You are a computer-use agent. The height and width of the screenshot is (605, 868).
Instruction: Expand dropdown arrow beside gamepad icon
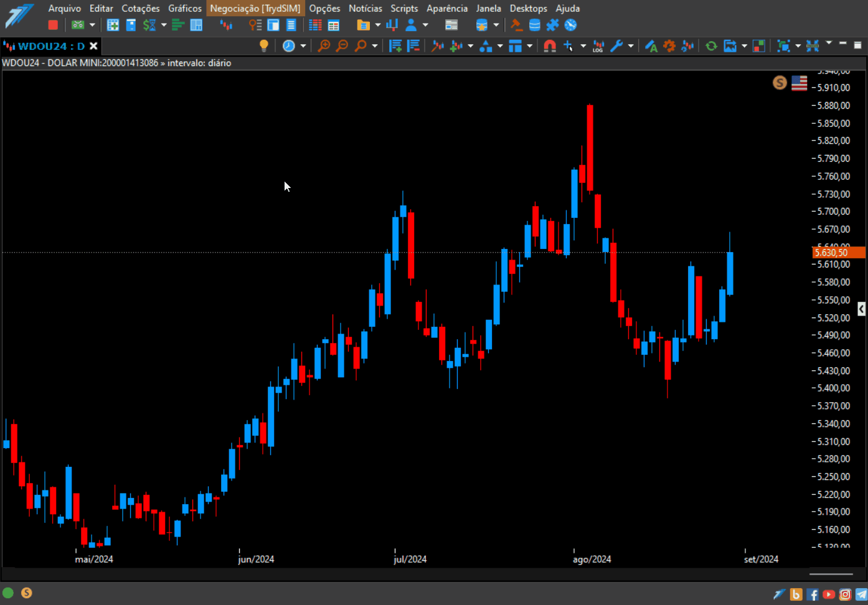(x=92, y=25)
